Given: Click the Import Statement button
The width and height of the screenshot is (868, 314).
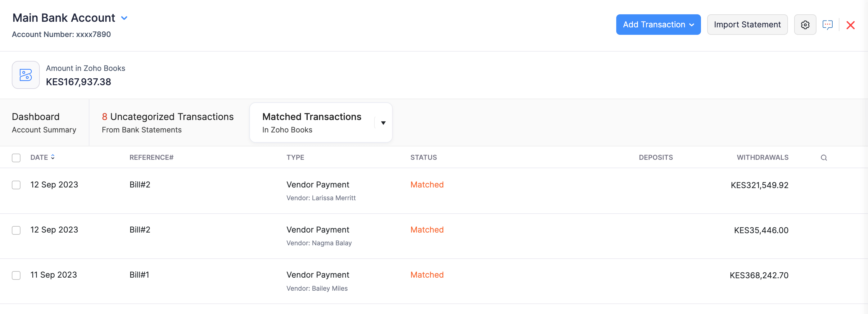Looking at the screenshot, I should tap(747, 24).
